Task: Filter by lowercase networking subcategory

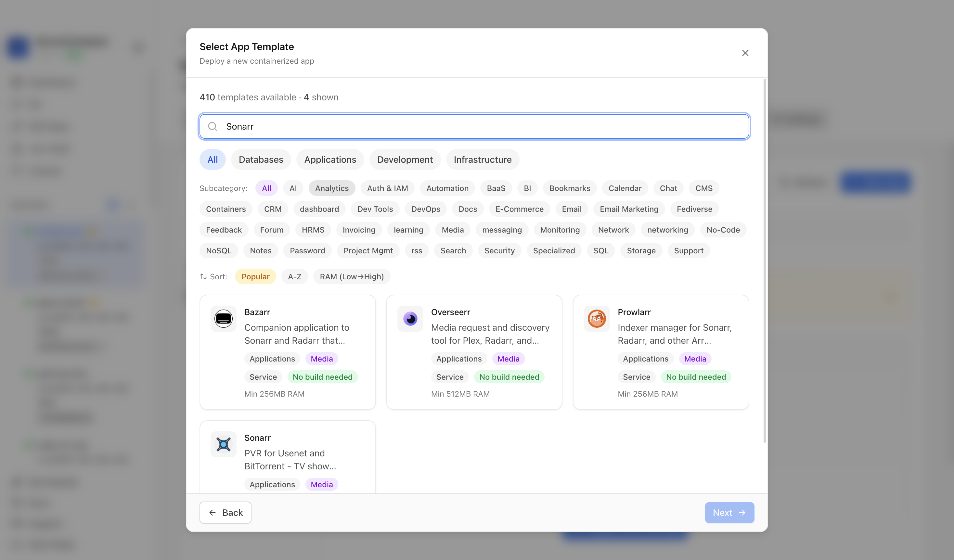Action: pyautogui.click(x=667, y=230)
